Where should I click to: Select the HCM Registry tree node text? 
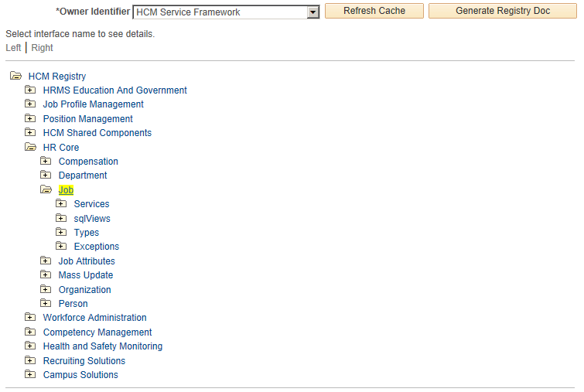pos(57,77)
